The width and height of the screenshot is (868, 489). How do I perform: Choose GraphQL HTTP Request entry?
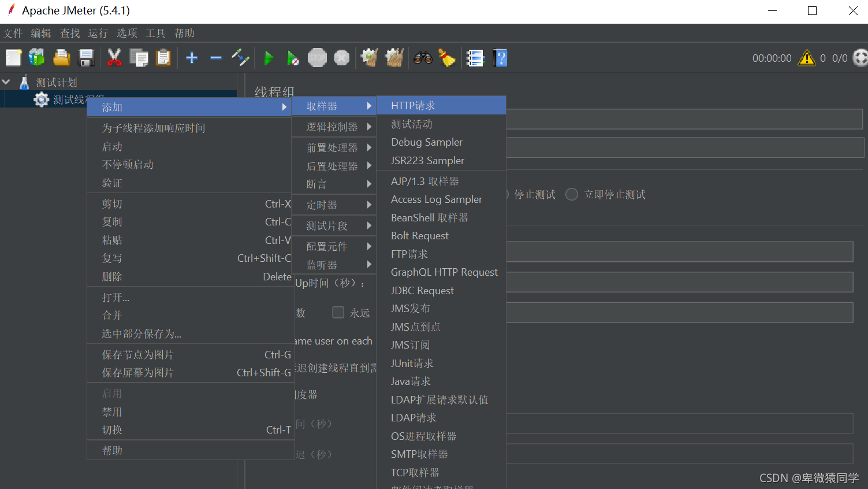[x=441, y=272]
